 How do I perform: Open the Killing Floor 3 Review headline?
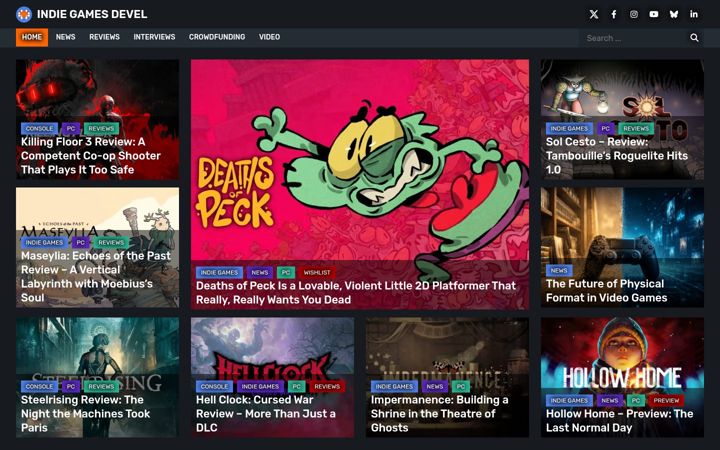[x=91, y=156]
